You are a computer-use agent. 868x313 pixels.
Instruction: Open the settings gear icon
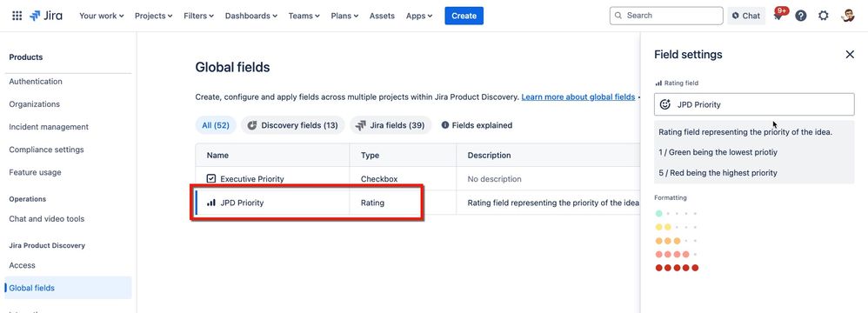click(x=823, y=16)
